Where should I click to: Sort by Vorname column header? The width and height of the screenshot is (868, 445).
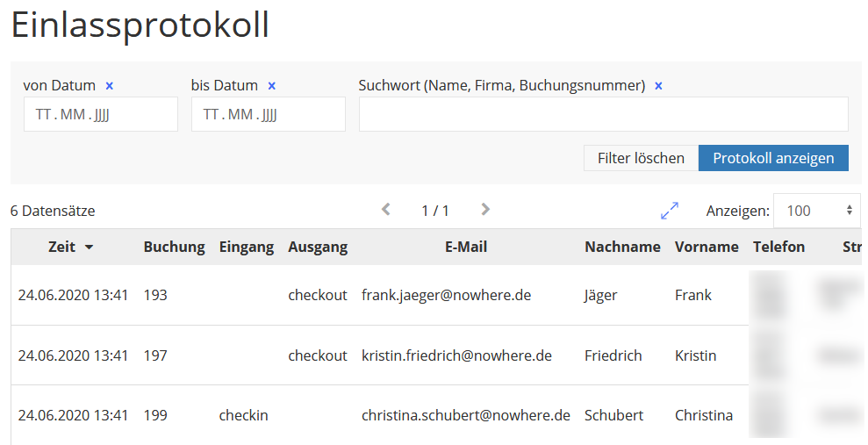707,248
